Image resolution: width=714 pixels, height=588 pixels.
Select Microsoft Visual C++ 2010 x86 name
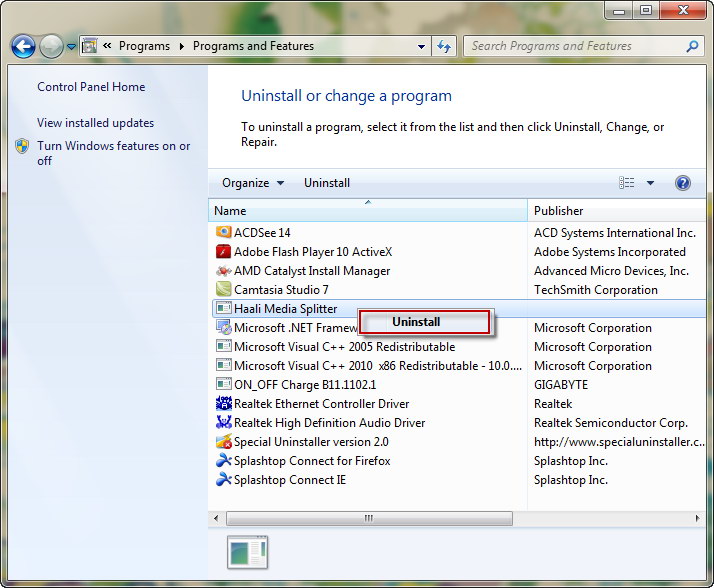[x=378, y=366]
